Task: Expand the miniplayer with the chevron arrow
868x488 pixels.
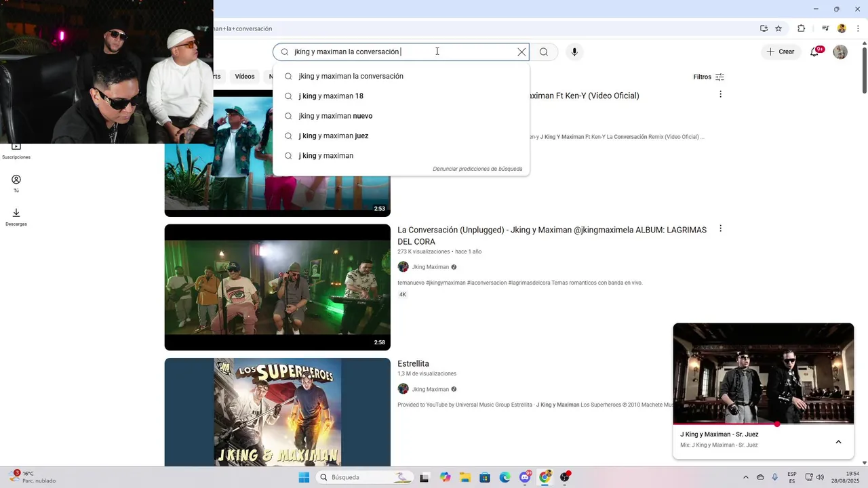Action: (x=838, y=442)
